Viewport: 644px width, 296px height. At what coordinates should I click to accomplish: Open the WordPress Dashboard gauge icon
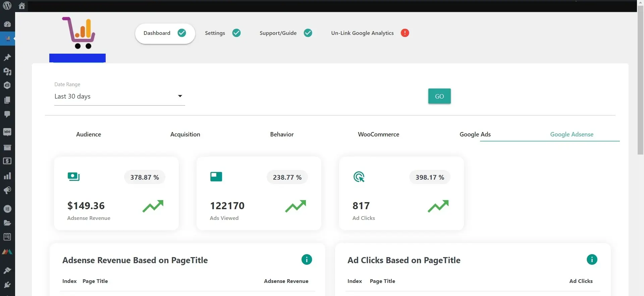(x=7, y=24)
